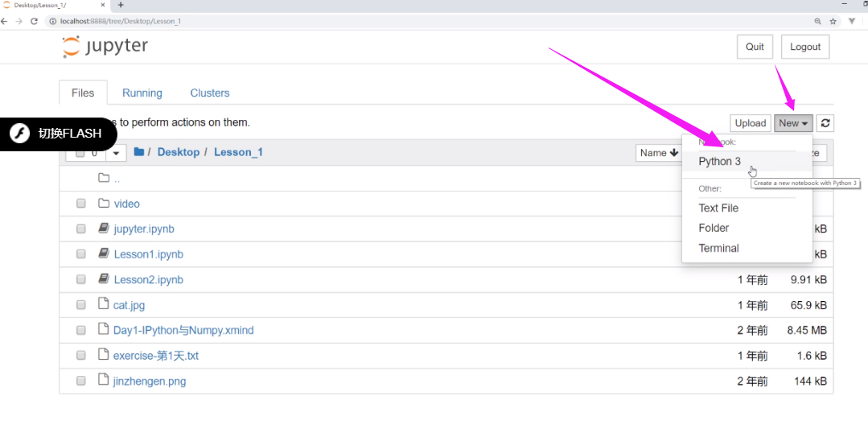This screenshot has width=868, height=437.
Task: Expand the selection type dropdown arrow
Action: pos(116,153)
